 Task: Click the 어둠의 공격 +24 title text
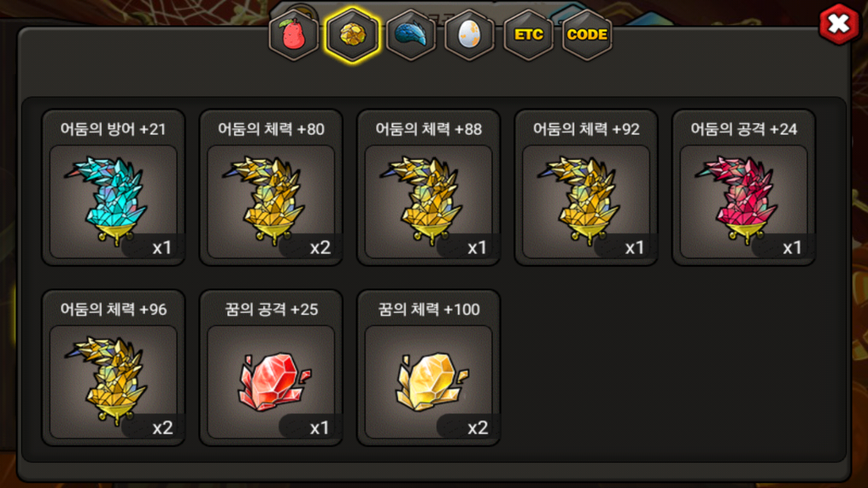pyautogui.click(x=744, y=129)
